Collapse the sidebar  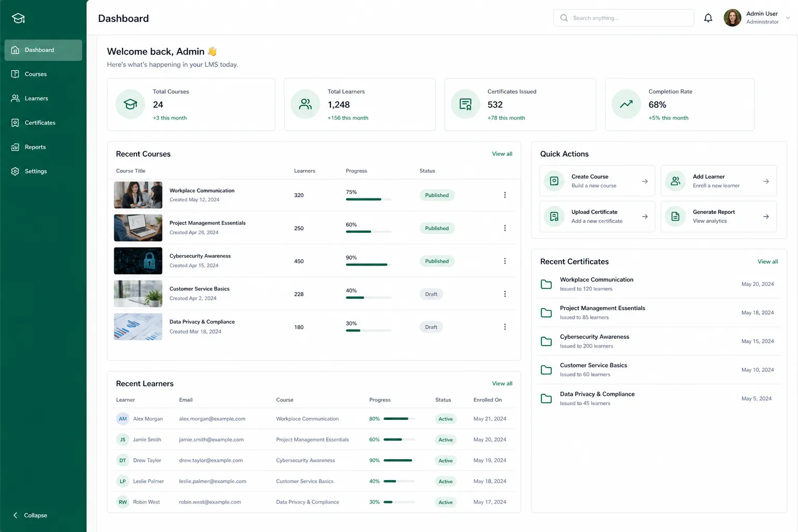click(30, 515)
